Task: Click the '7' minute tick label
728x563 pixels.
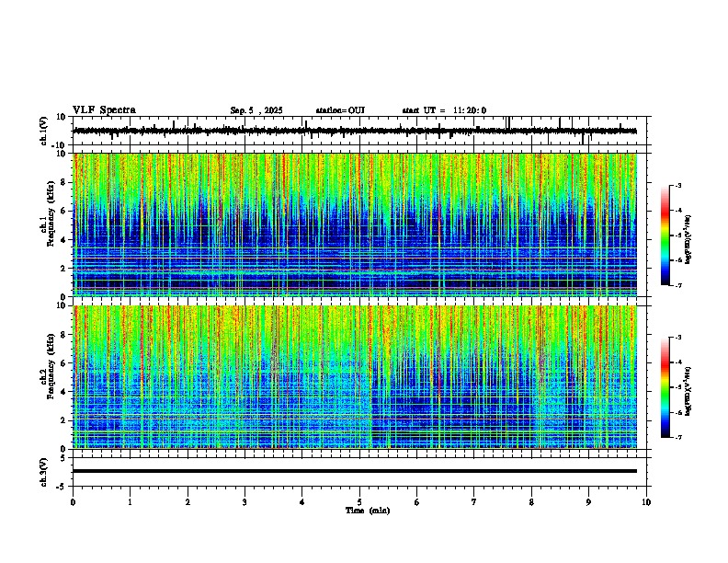Action: tap(474, 502)
